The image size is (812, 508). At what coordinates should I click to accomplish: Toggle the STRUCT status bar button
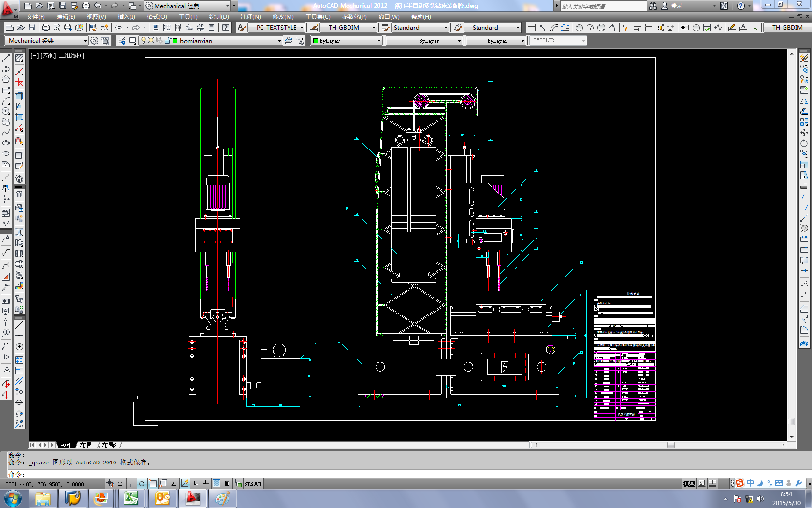(x=252, y=483)
